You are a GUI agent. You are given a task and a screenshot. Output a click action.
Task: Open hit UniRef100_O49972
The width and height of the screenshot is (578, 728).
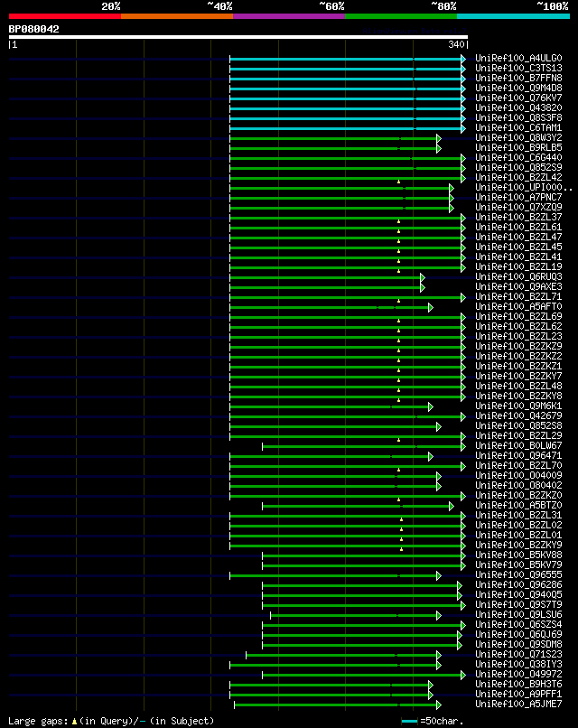click(518, 674)
